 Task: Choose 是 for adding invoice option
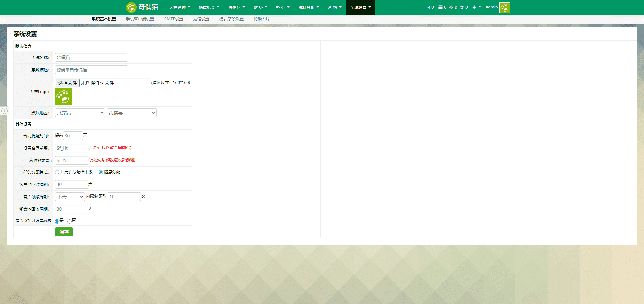pos(57,221)
